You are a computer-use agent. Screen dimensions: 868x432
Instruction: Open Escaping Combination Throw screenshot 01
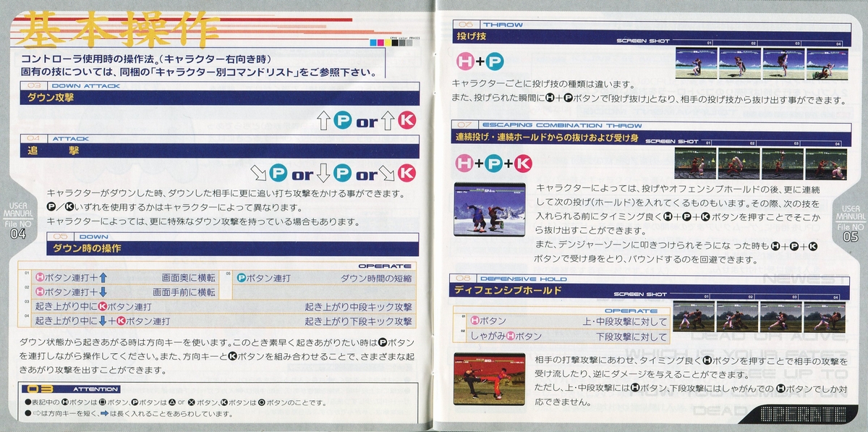[695, 164]
